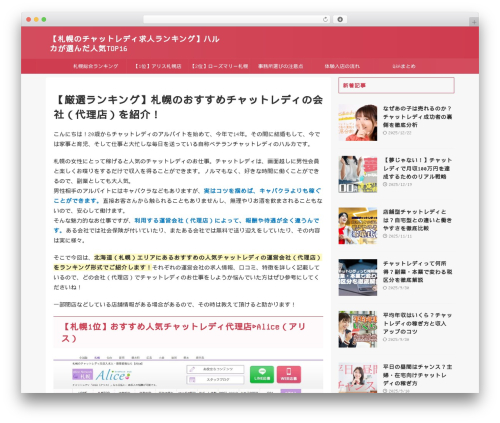This screenshot has height=423, width=500.
Task: Open article 平均年収はいくら？チャットレディの稼ぎ方
Action: (417, 323)
